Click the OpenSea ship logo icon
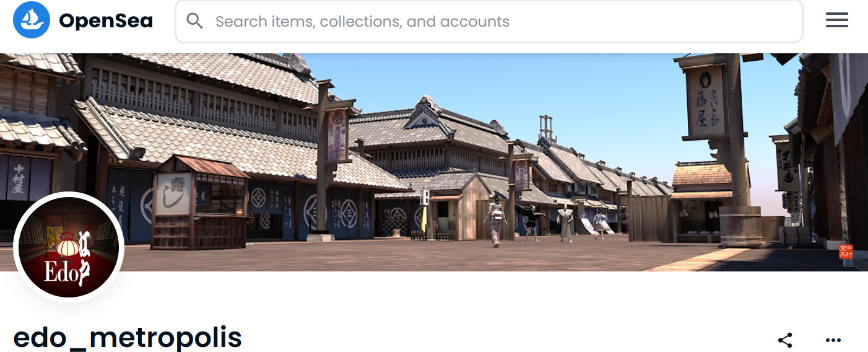868x352 pixels. pos(31,20)
